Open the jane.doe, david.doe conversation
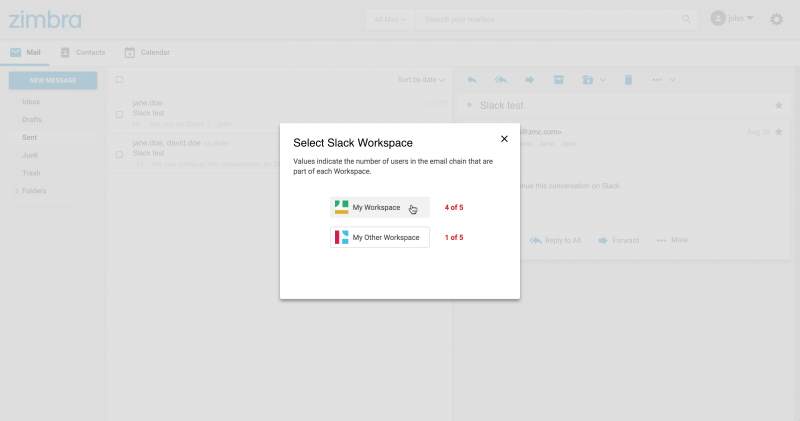The height and width of the screenshot is (421, 800). pos(280,154)
